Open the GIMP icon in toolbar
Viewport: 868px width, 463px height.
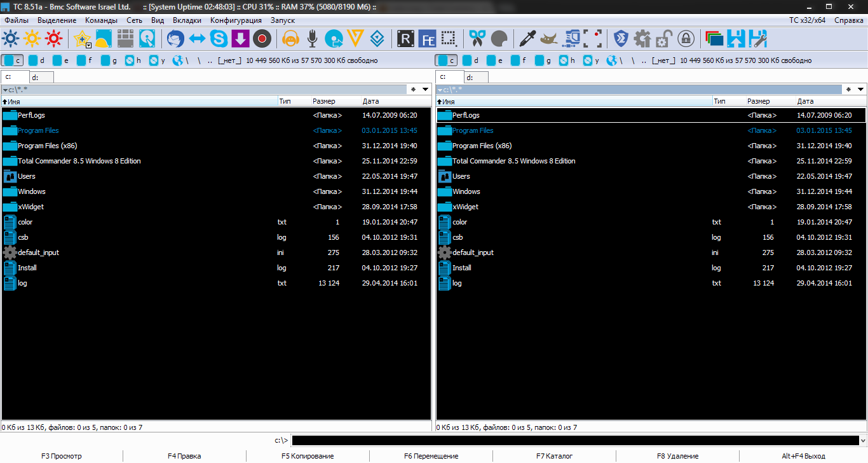pos(549,39)
